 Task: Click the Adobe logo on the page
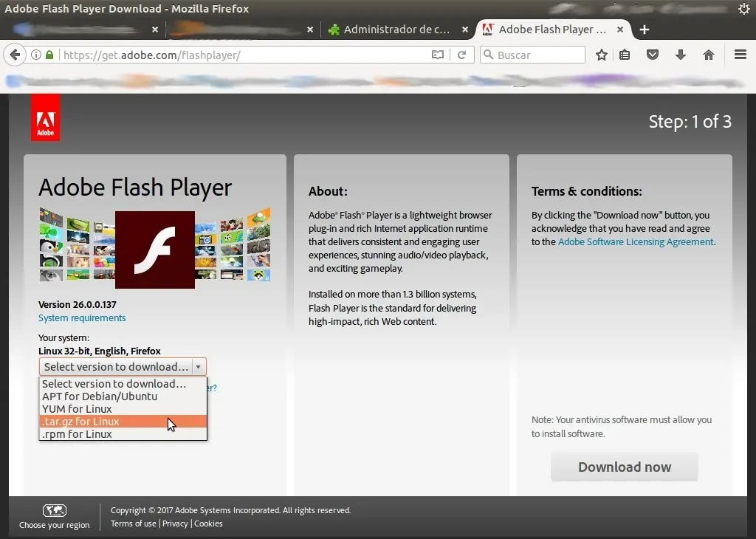[45, 117]
